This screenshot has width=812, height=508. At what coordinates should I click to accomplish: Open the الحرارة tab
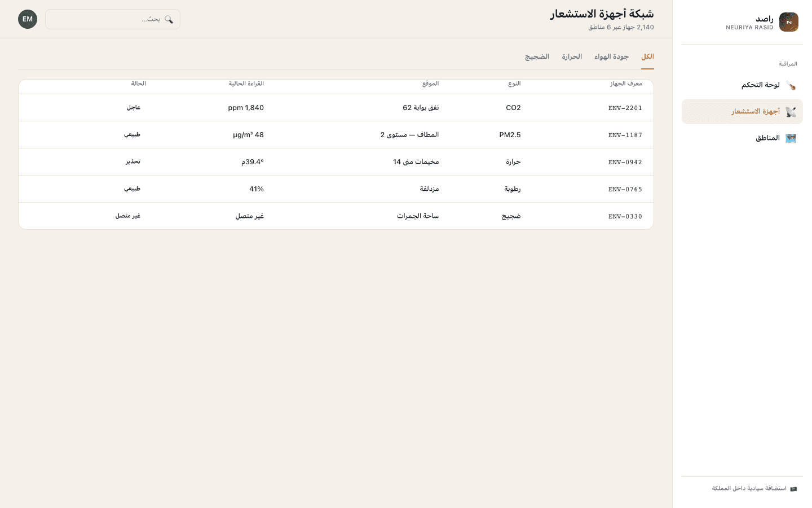click(x=572, y=57)
